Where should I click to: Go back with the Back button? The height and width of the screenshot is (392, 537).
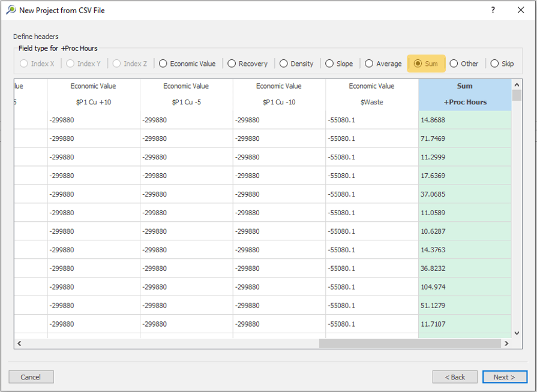454,377
